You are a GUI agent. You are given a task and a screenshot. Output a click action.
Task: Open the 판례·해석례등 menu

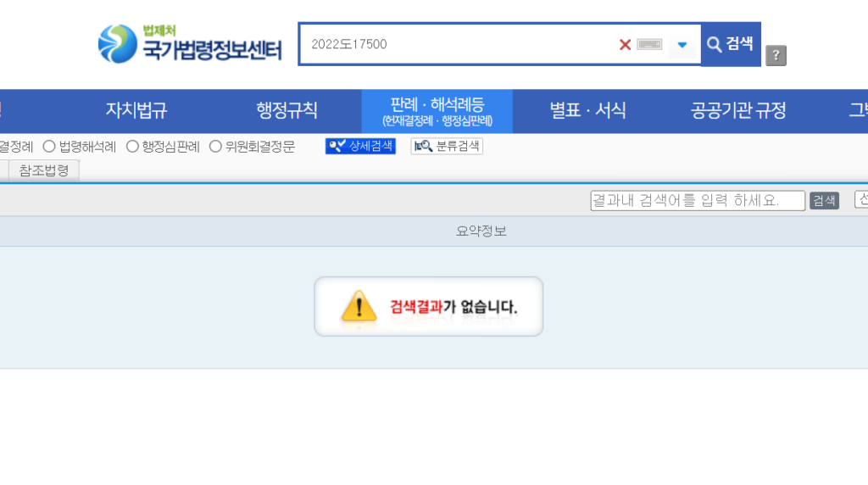pos(437,110)
